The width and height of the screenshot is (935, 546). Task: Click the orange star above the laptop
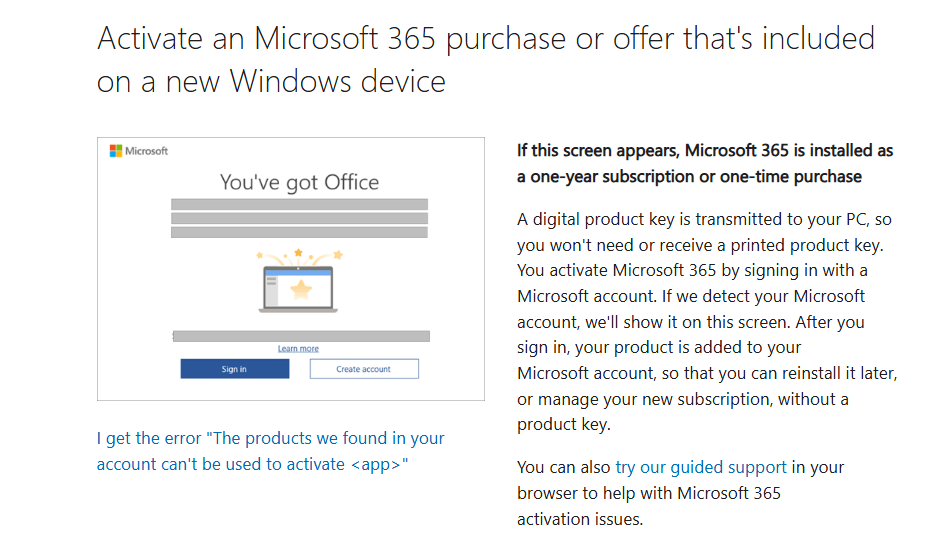[299, 253]
